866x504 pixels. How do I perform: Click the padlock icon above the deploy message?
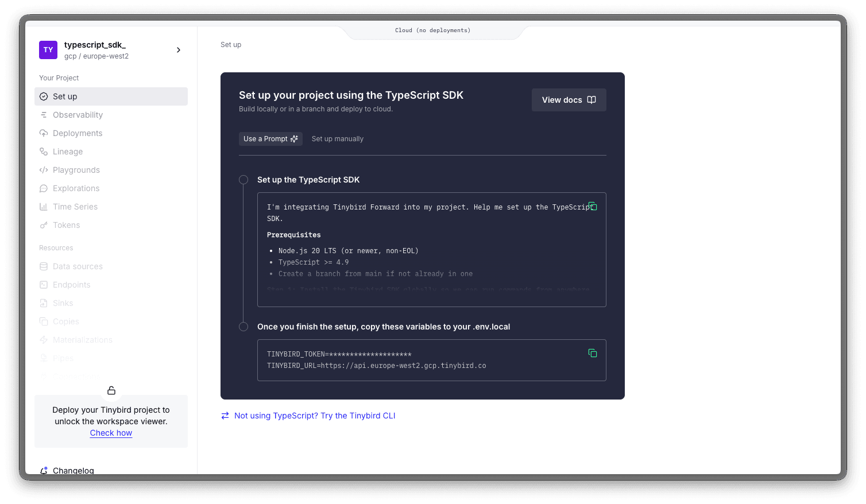[x=111, y=390]
